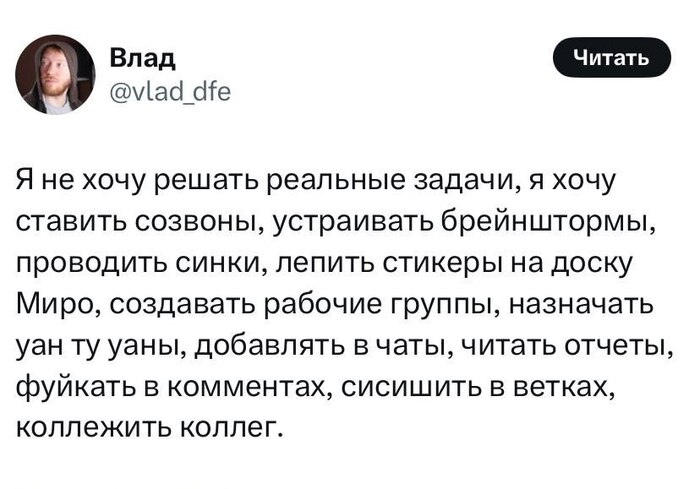The image size is (700, 489).
Task: Click the @vlad_dfe username handle
Action: coord(171,92)
